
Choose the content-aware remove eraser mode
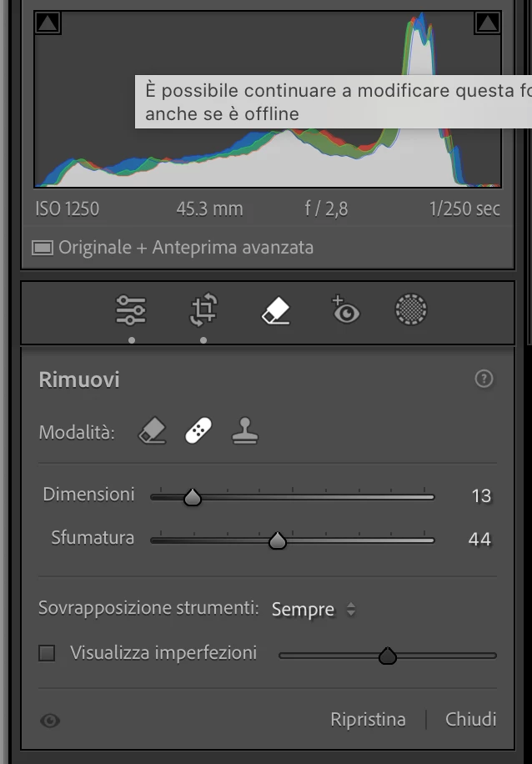pyautogui.click(x=152, y=432)
